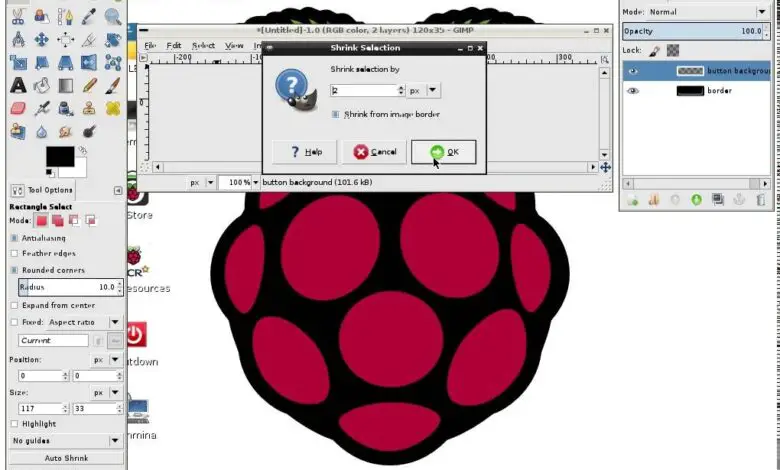The width and height of the screenshot is (780, 470).
Task: Select the Crop tool
Action: pos(89,39)
